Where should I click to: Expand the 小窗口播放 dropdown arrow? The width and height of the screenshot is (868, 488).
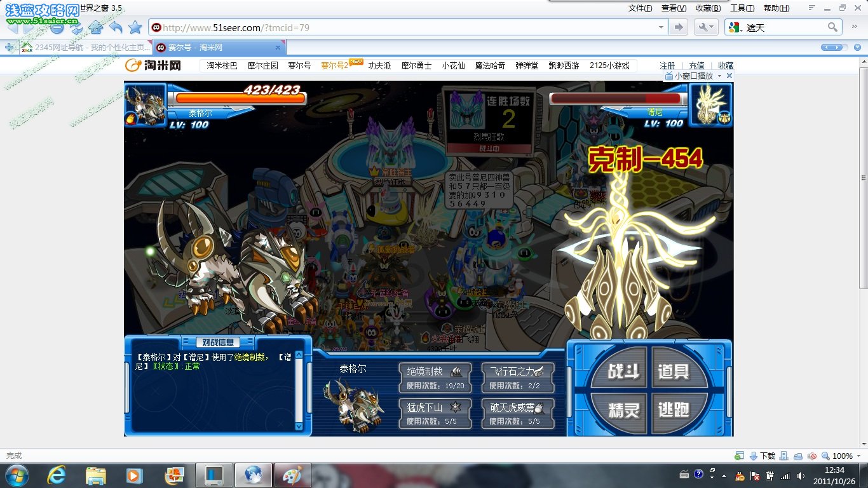[719, 76]
